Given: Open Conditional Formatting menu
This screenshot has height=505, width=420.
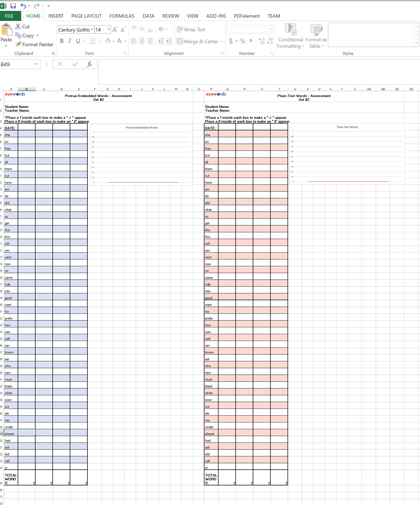Looking at the screenshot, I should click(x=290, y=36).
